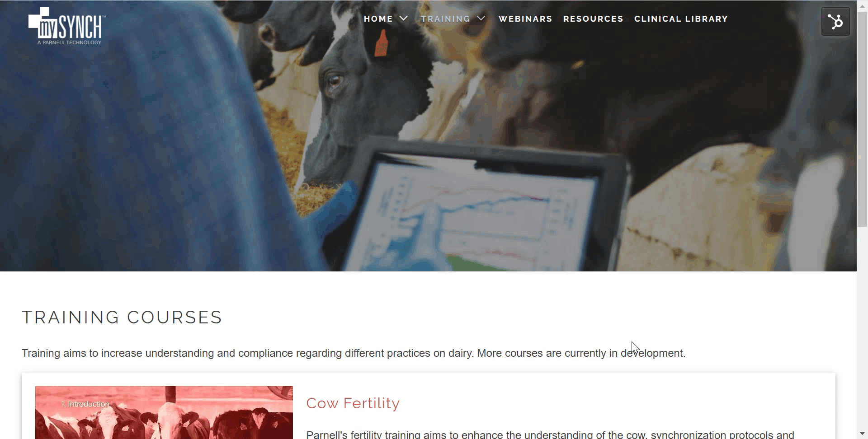868x439 pixels.
Task: Click the vertical scrollbar thumb
Action: pyautogui.click(x=863, y=118)
